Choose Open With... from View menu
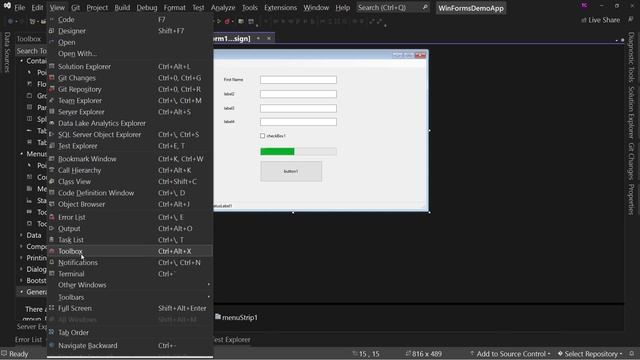 (x=130, y=53)
